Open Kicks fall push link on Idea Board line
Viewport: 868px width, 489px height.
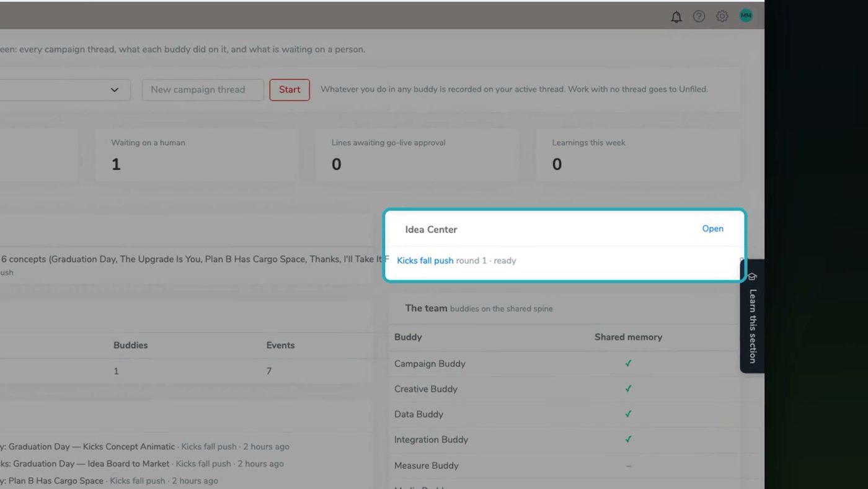pyautogui.click(x=203, y=464)
